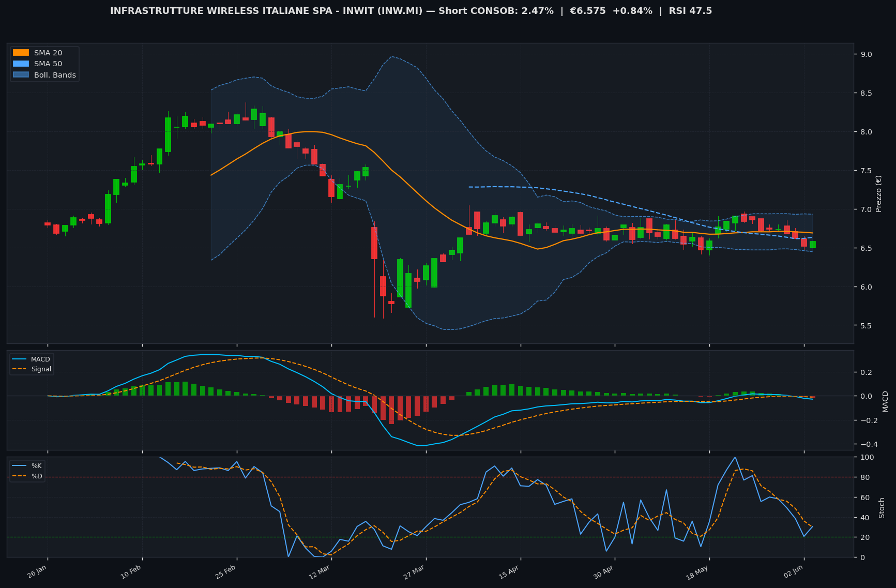896x588 pixels.
Task: Click the '9.0' price axis tick
Action: pos(866,54)
